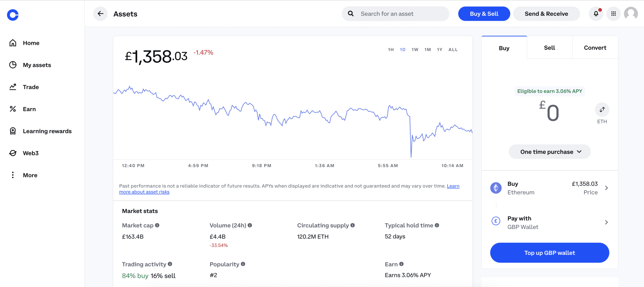Click the Trading activity info icon
644x287 pixels.
click(170, 264)
